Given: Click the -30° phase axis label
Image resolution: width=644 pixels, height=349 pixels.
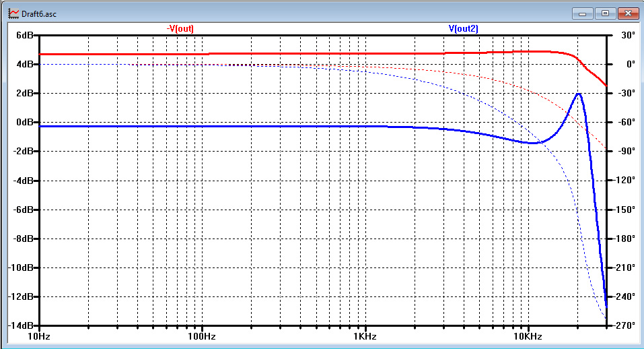Looking at the screenshot, I should pyautogui.click(x=627, y=93).
